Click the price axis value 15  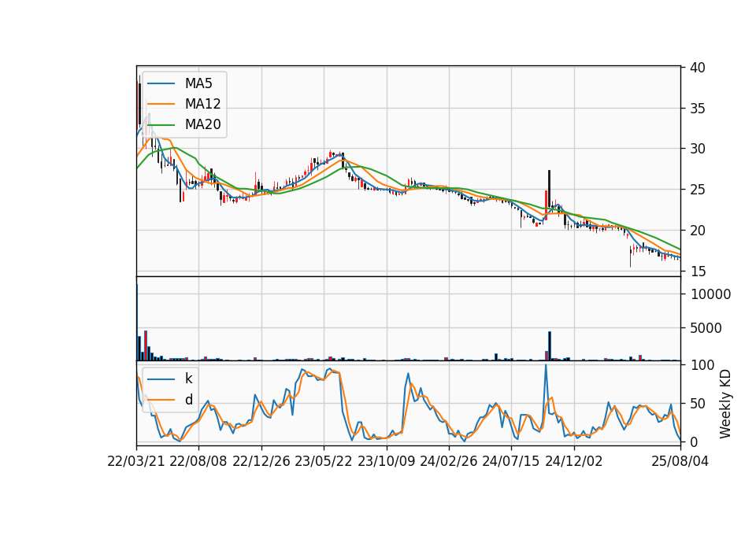click(698, 271)
